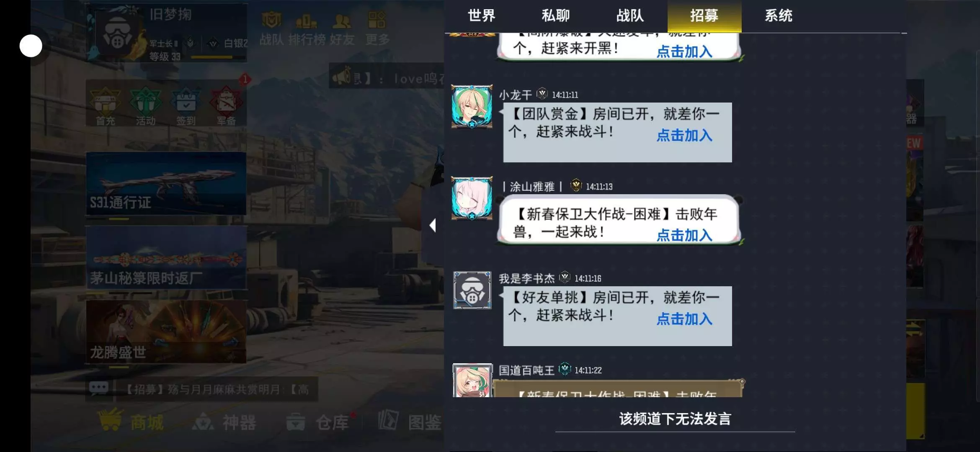The height and width of the screenshot is (452, 980).
Task: Tap the white floating assist circle
Action: click(31, 46)
